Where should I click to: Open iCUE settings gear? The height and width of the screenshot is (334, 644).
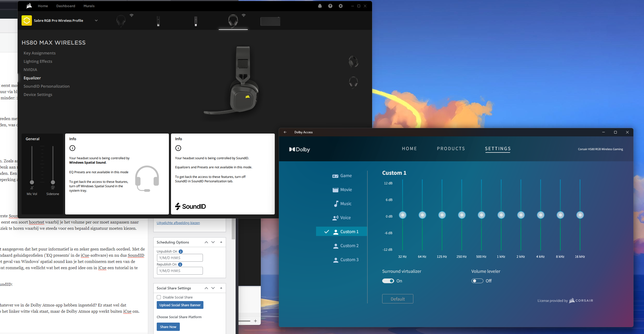[x=341, y=6]
